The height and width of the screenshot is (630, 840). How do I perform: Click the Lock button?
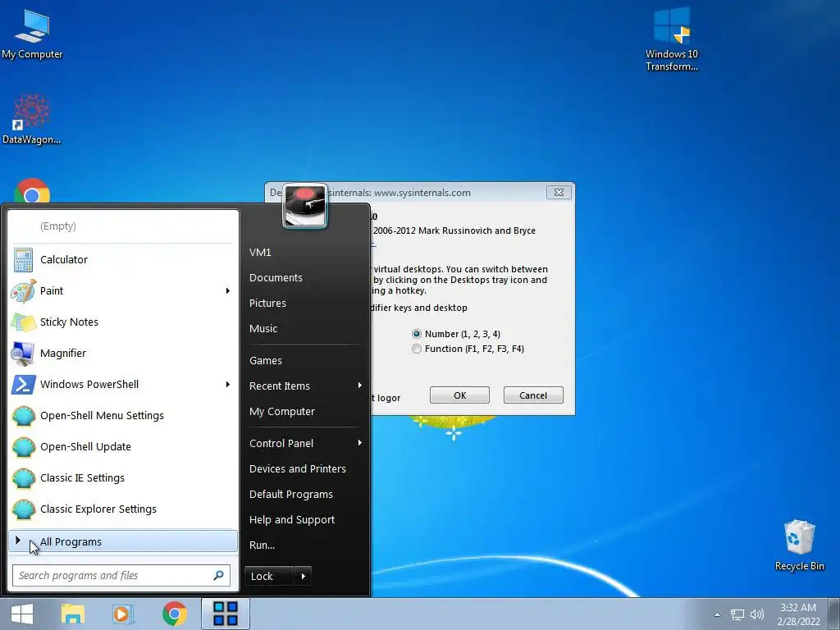[x=269, y=577]
